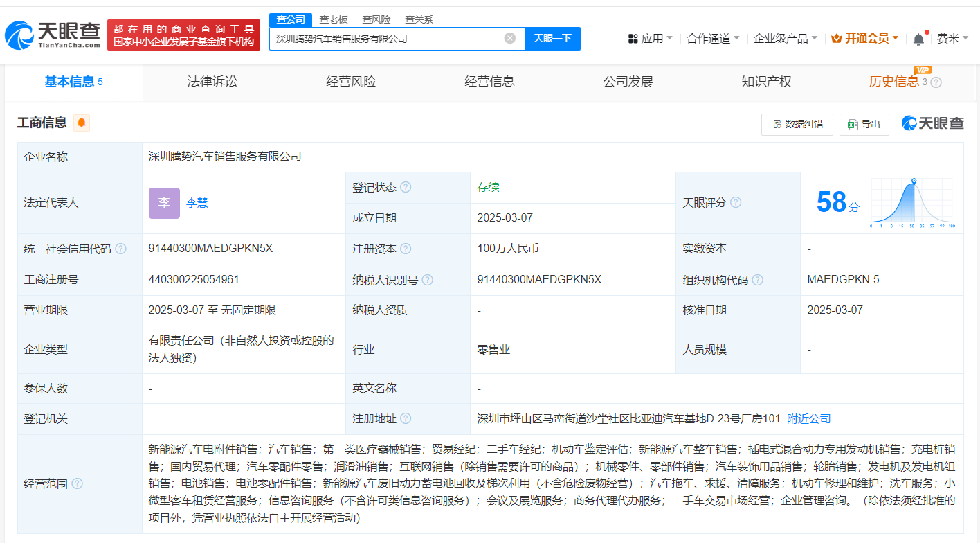Switch to the 知识产权 tab

coord(766,82)
